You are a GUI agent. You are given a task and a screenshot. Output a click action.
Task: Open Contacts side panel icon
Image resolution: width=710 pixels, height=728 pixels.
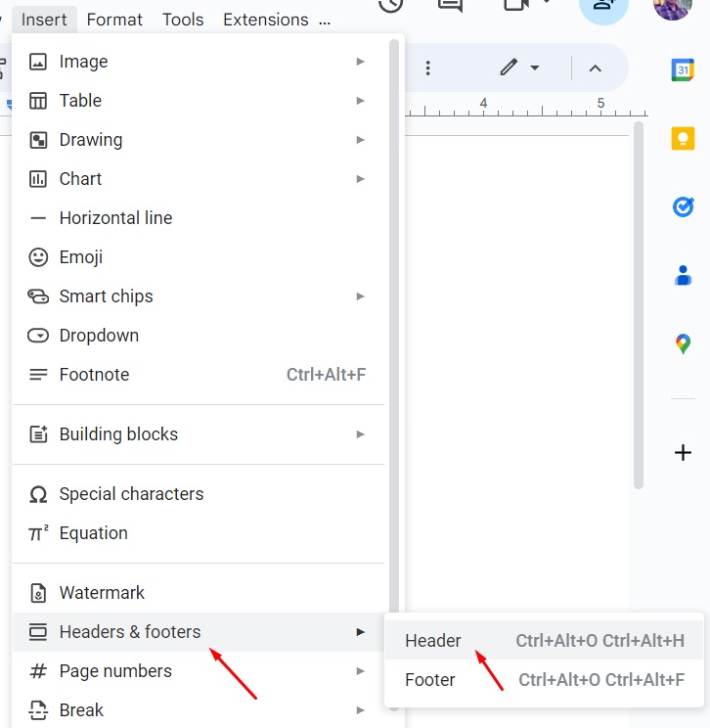(683, 276)
